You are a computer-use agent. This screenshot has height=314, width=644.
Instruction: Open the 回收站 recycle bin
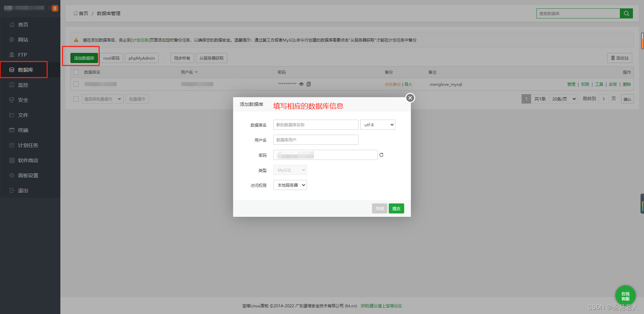620,58
